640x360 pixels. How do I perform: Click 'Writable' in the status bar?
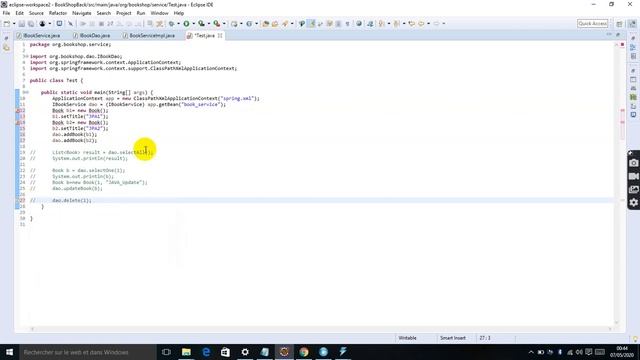coord(407,338)
